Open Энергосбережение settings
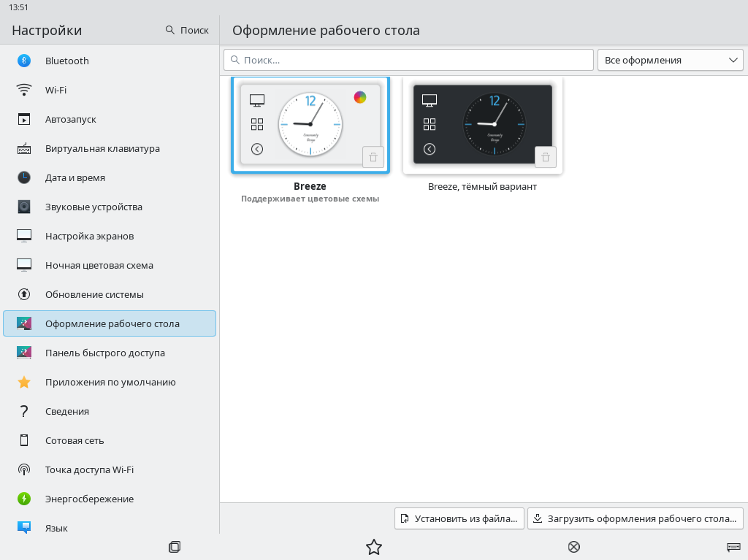748x560 pixels. tap(110, 499)
